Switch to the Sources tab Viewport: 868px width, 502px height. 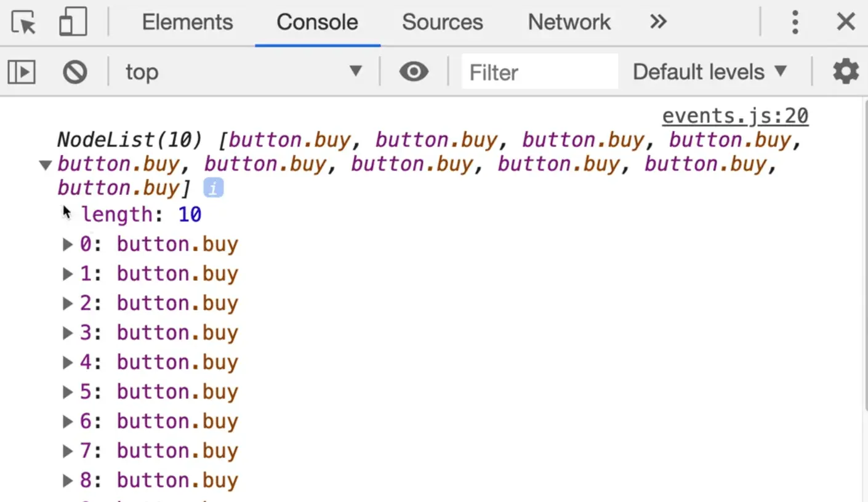pos(442,23)
